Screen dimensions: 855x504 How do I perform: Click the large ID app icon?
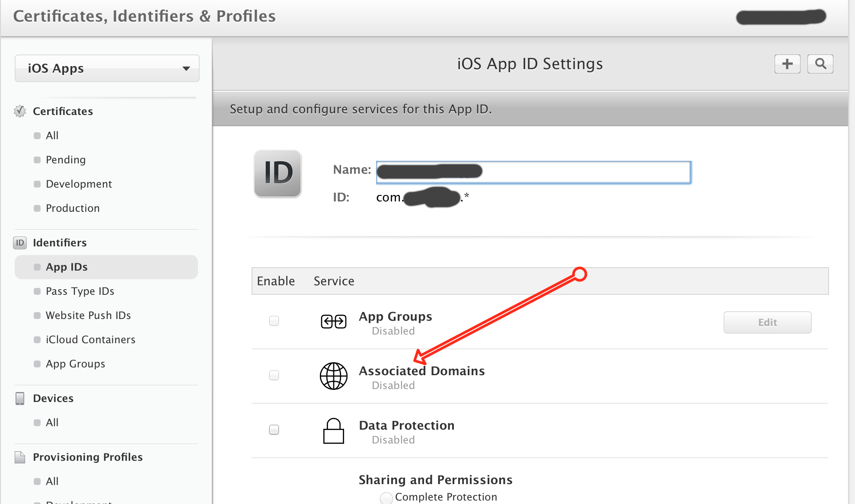[x=278, y=173]
